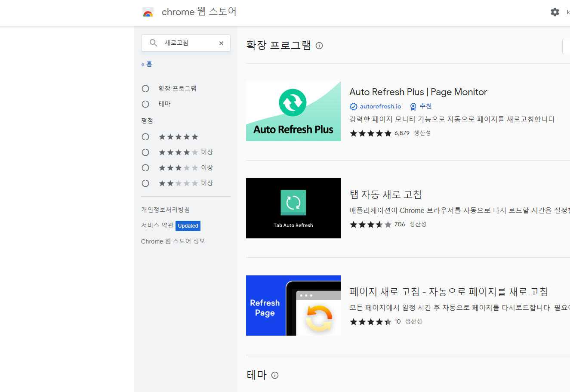The width and height of the screenshot is (570, 392).
Task: Click the info icon beside 확장 프로그램 heading
Action: click(319, 46)
